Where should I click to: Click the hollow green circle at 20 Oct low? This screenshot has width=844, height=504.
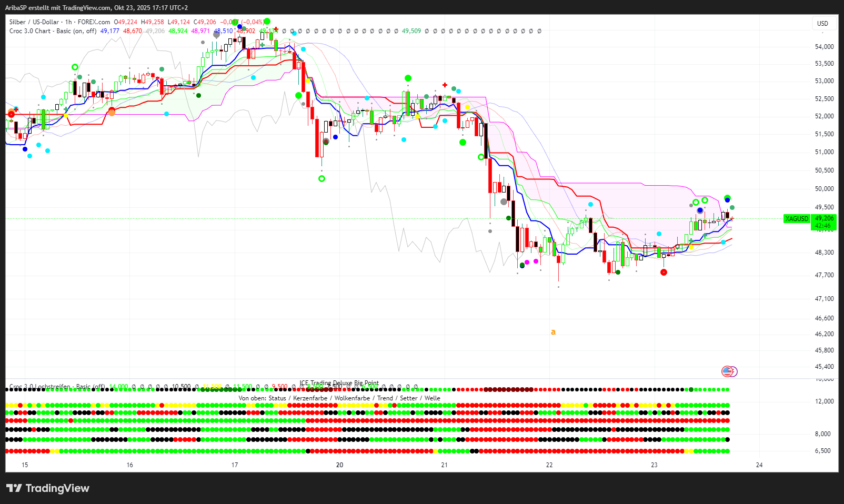[321, 179]
